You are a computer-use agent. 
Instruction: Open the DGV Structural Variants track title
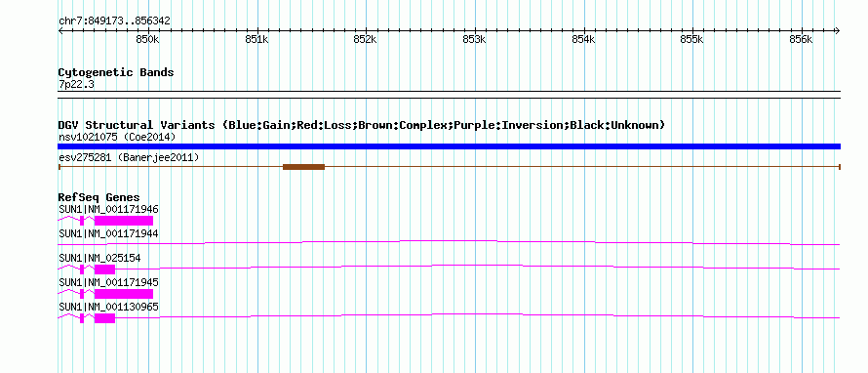coord(362,125)
